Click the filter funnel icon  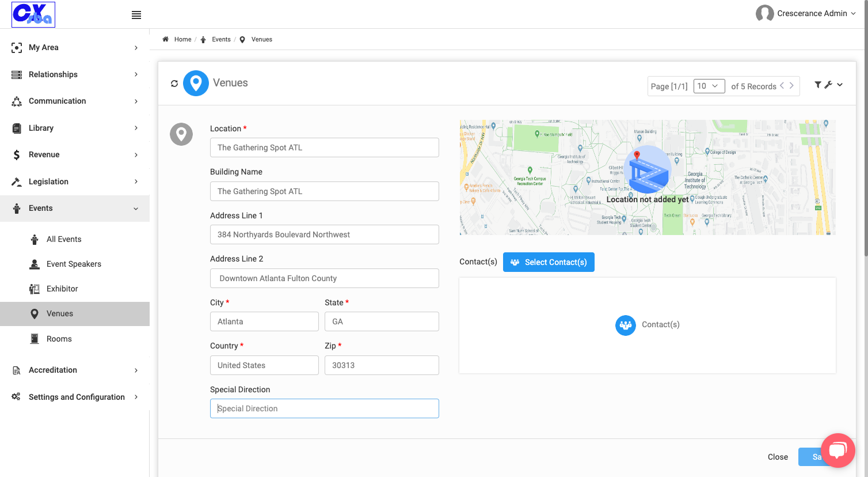click(x=818, y=85)
